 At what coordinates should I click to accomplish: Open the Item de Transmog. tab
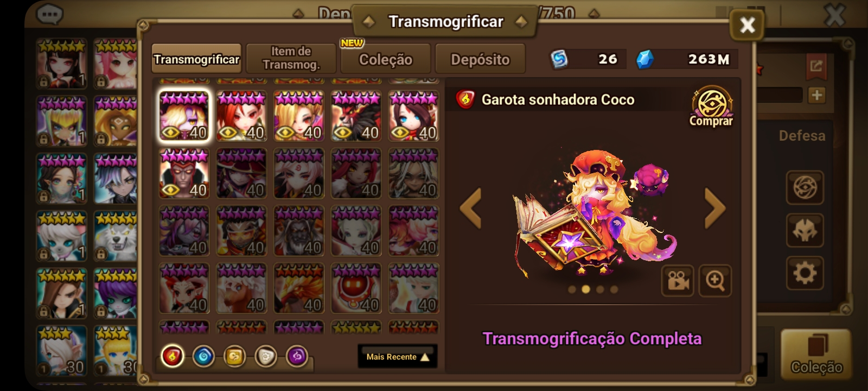click(291, 58)
